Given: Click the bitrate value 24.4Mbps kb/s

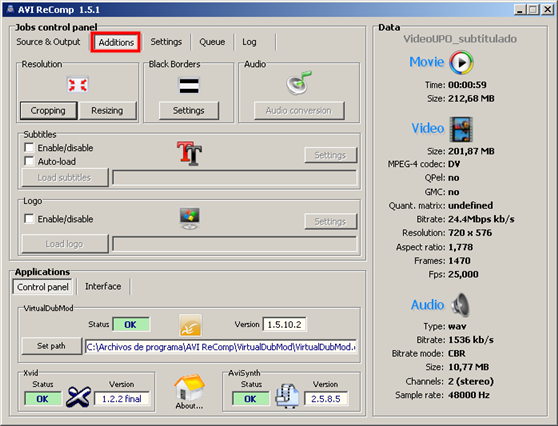Looking at the screenshot, I should click(481, 219).
